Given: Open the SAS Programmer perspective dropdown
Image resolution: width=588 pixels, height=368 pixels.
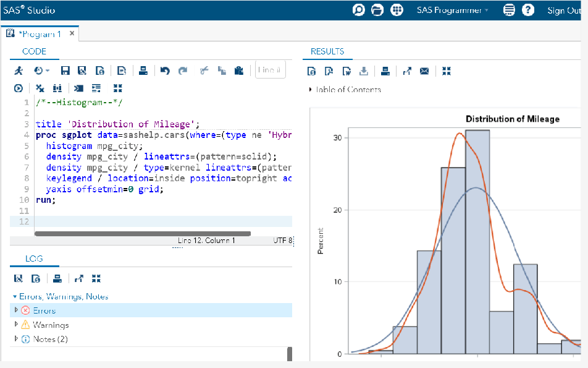Looking at the screenshot, I should coord(452,10).
